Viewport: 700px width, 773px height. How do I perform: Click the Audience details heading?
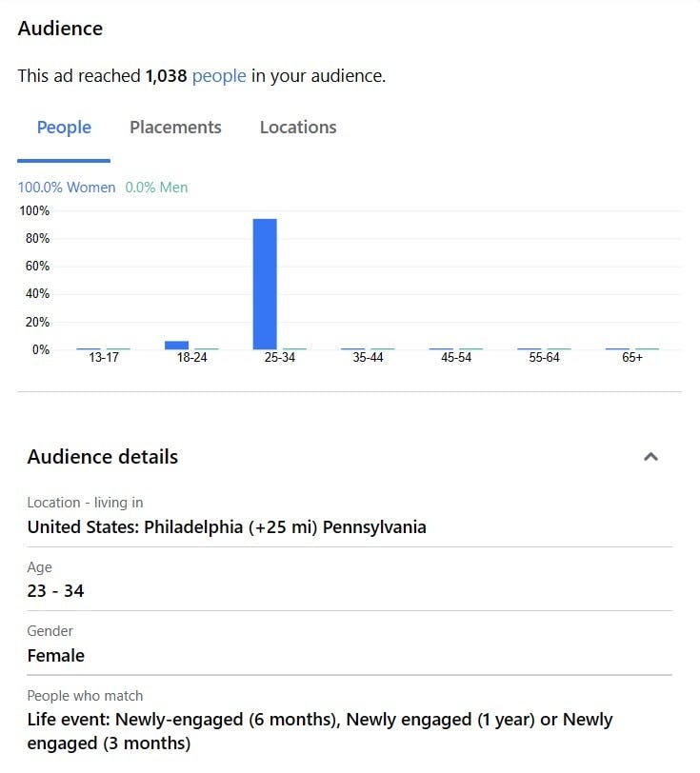(103, 457)
